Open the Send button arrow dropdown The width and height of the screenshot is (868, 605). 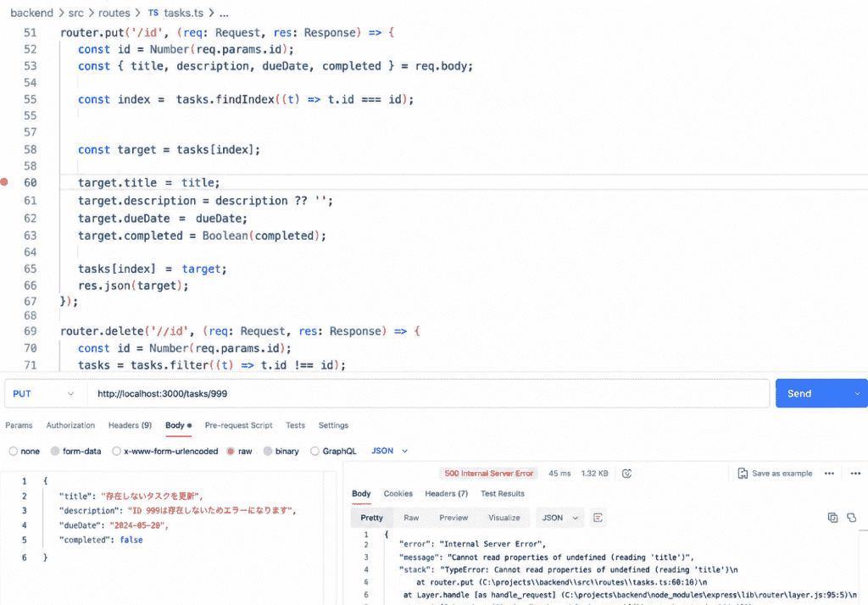pos(857,393)
